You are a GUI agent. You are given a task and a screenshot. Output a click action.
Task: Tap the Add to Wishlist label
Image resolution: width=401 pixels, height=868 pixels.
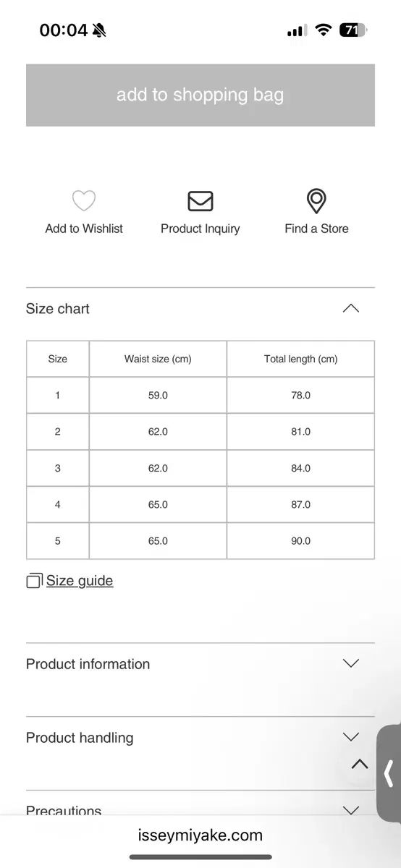click(x=84, y=229)
